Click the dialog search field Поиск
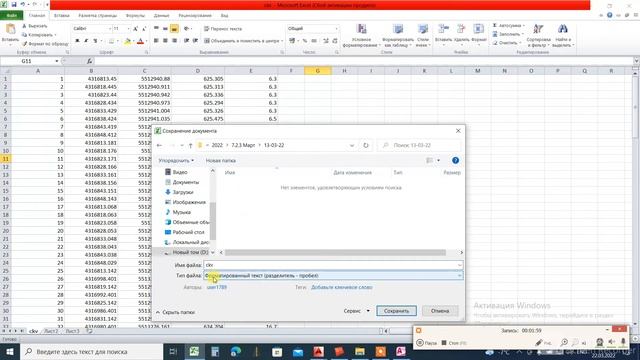This screenshot has height=360, width=640. (420, 145)
